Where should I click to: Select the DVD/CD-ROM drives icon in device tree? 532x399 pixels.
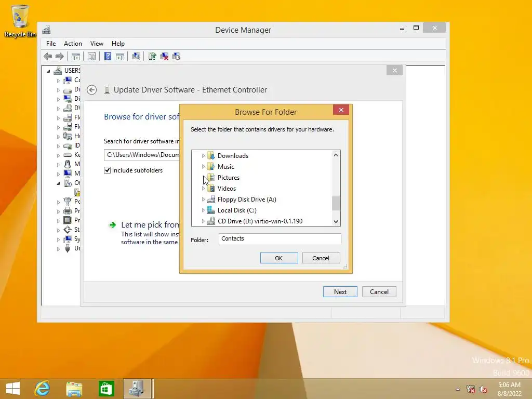click(x=68, y=108)
